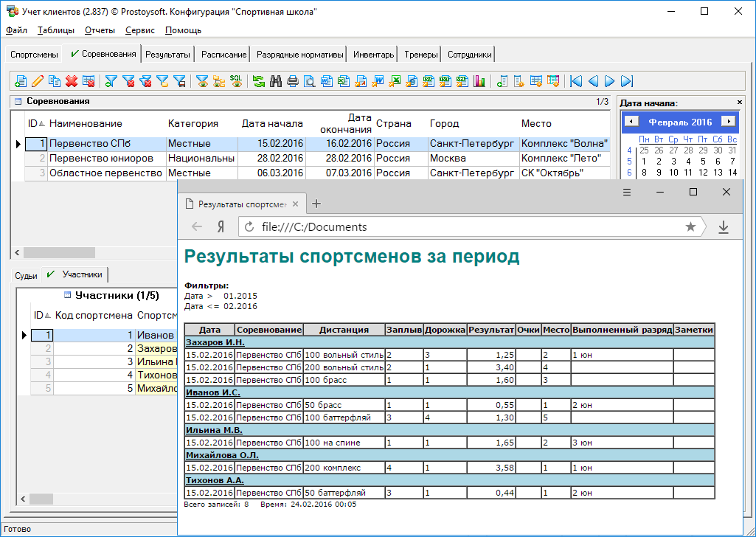756x537 pixels.
Task: Click the printer icon in toolbar
Action: pyautogui.click(x=293, y=81)
